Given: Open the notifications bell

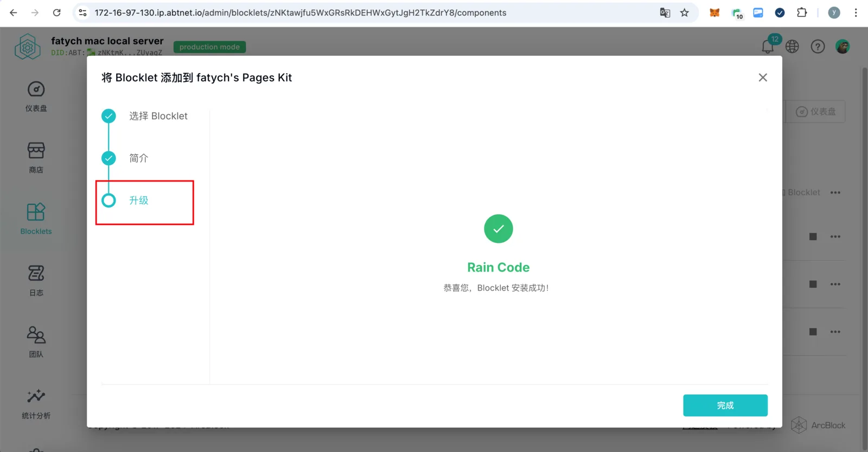Looking at the screenshot, I should point(768,46).
